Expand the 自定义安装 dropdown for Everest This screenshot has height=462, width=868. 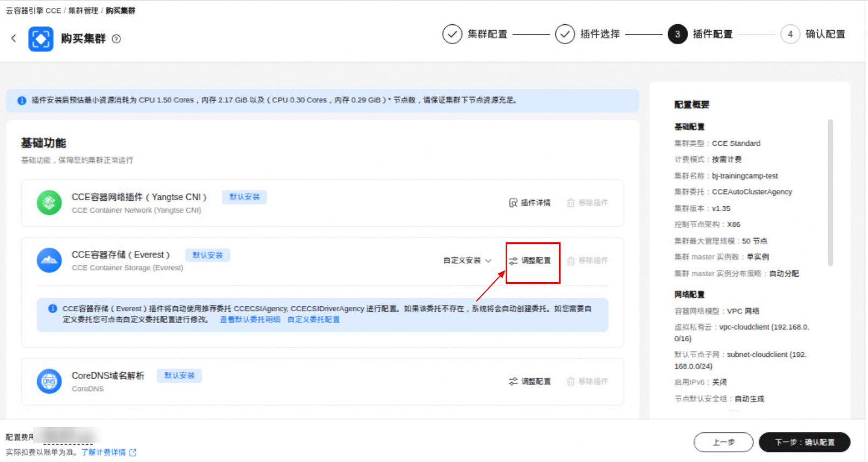467,261
